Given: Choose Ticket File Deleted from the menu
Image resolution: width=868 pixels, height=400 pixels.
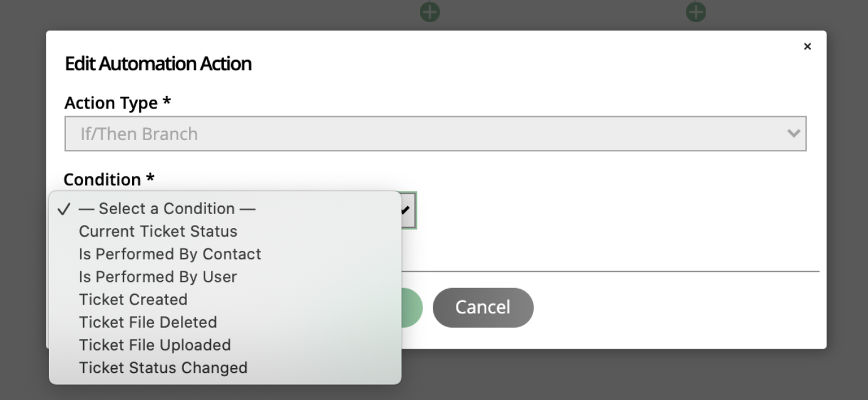Looking at the screenshot, I should pos(148,322).
